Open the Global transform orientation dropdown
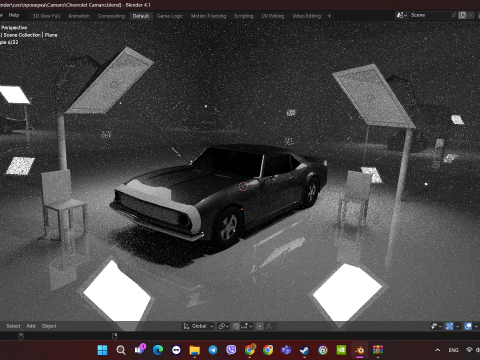The height and width of the screenshot is (360, 480). [x=198, y=326]
